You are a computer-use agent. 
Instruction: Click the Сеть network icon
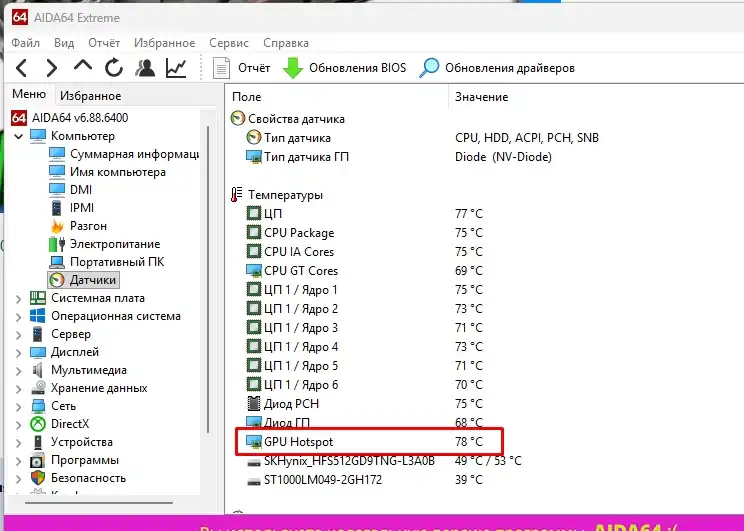(x=37, y=406)
